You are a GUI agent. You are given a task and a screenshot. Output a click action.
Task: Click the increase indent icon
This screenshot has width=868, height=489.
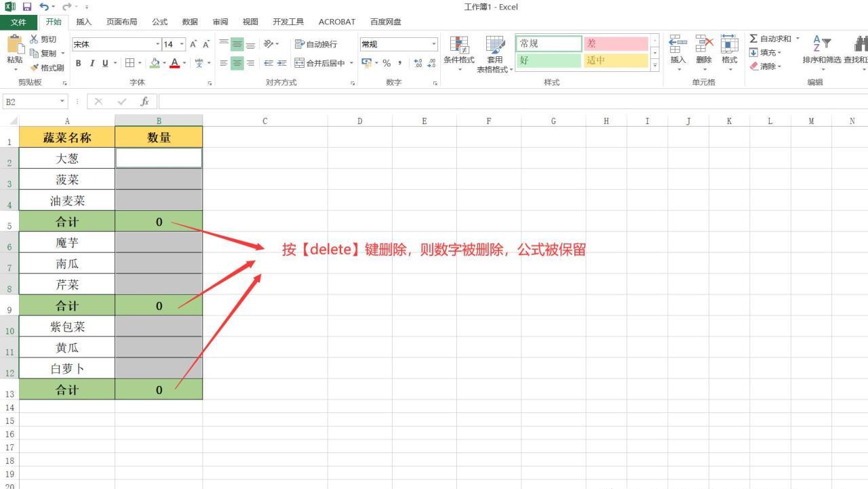pyautogui.click(x=282, y=63)
